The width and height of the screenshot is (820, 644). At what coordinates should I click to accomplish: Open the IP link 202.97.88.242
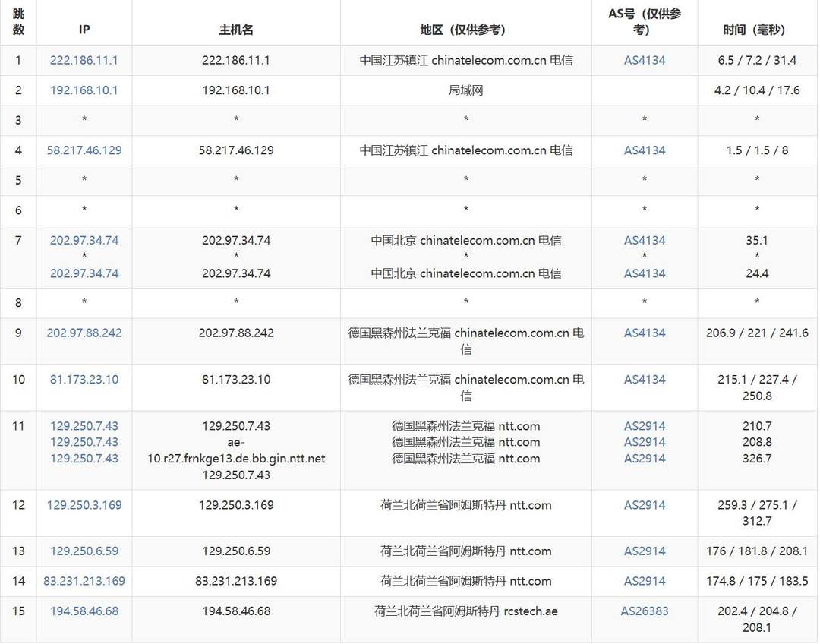click(x=84, y=333)
